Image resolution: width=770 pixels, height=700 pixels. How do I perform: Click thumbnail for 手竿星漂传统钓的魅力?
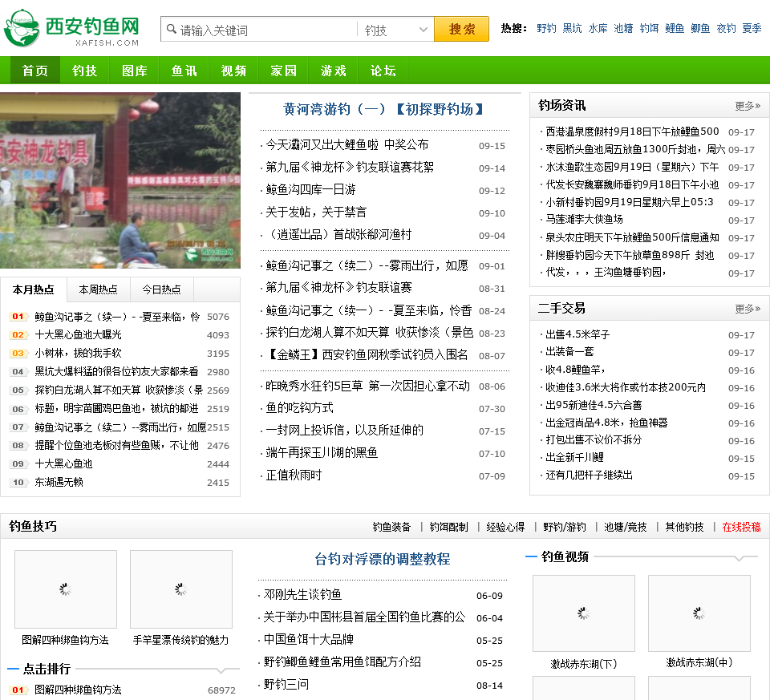[181, 589]
